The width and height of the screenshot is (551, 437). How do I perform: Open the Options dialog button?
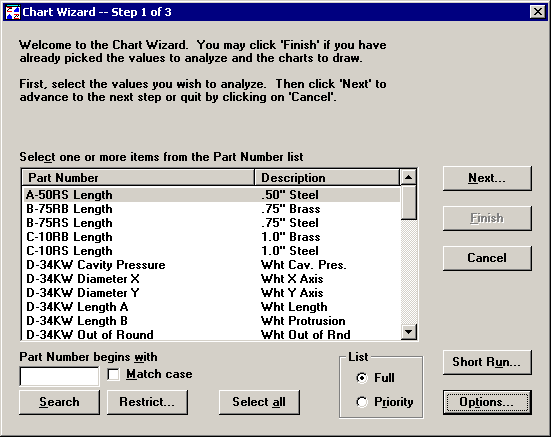pos(487,402)
